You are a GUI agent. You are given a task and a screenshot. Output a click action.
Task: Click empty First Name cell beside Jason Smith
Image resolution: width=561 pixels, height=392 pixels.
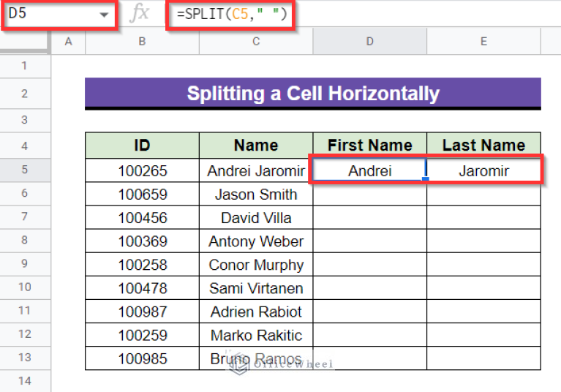(x=369, y=195)
